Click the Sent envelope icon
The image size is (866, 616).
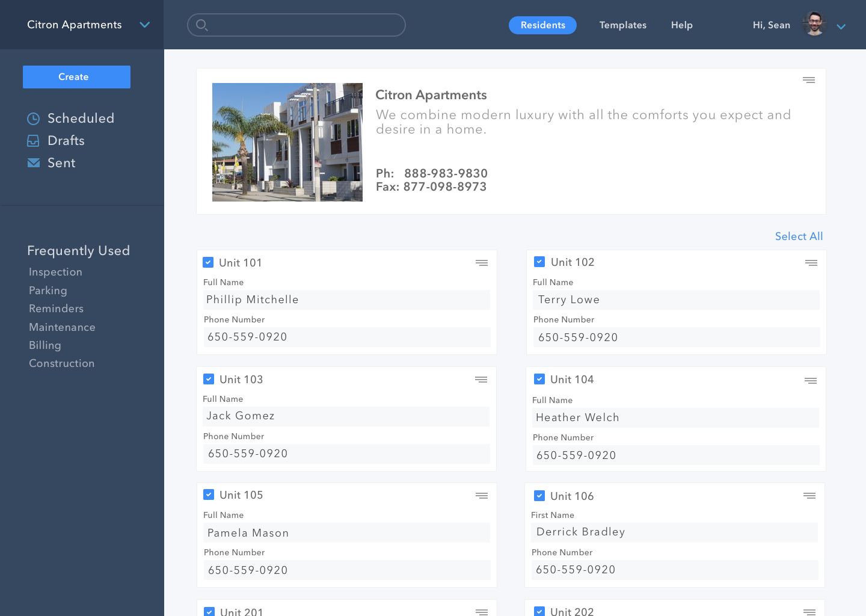pos(34,163)
